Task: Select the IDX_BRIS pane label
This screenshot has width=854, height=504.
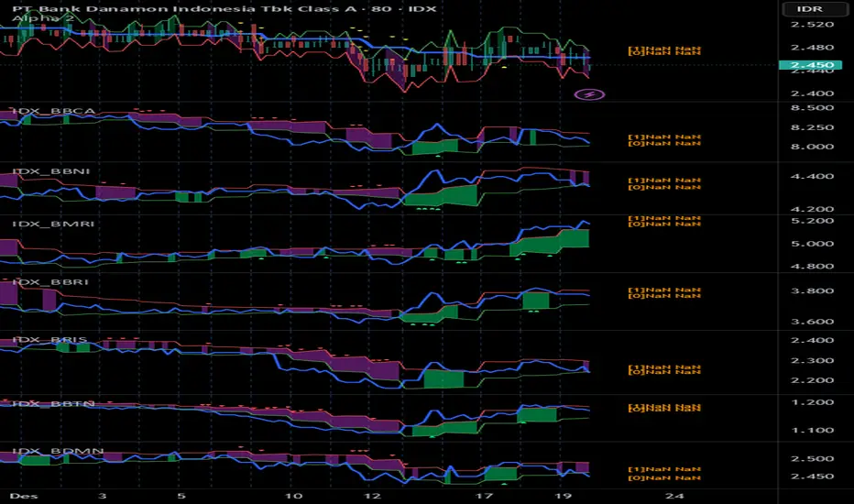Action: pyautogui.click(x=49, y=340)
